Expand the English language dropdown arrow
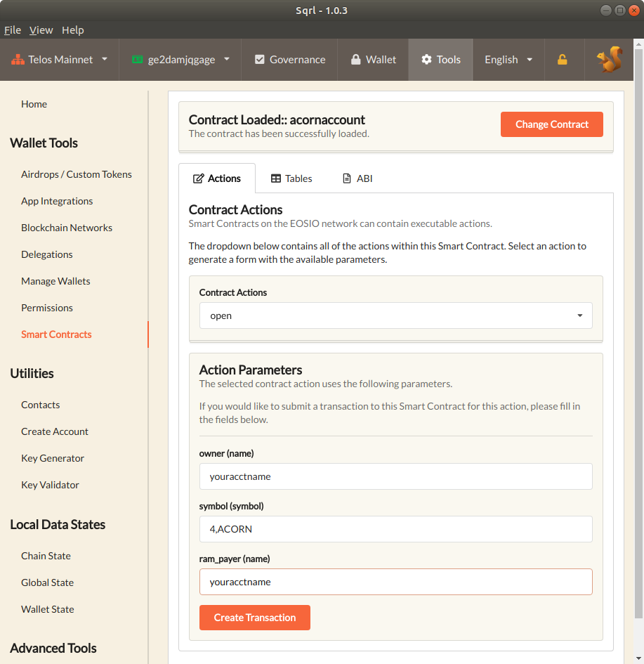This screenshot has width=644, height=664. [x=530, y=60]
